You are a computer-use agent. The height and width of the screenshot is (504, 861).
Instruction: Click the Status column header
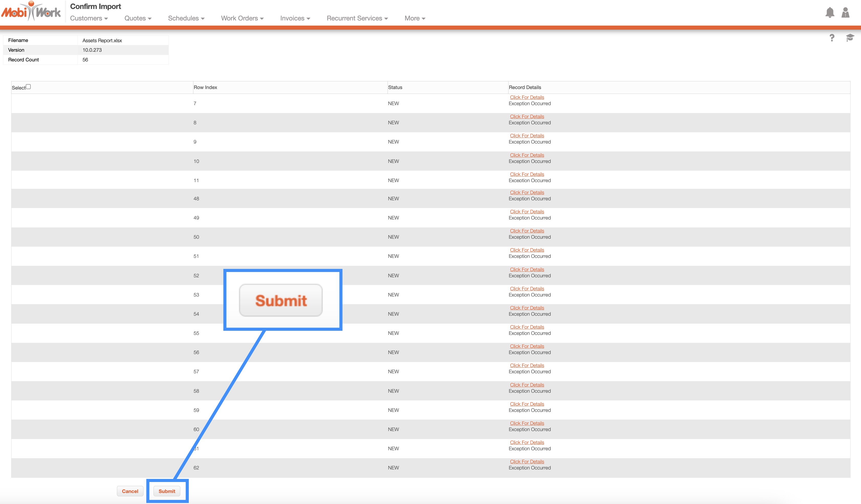[x=395, y=87]
